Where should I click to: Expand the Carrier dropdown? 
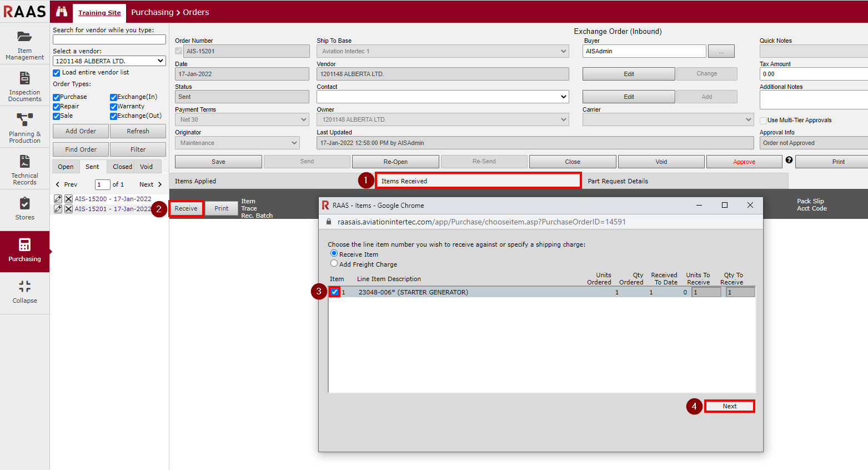point(667,119)
